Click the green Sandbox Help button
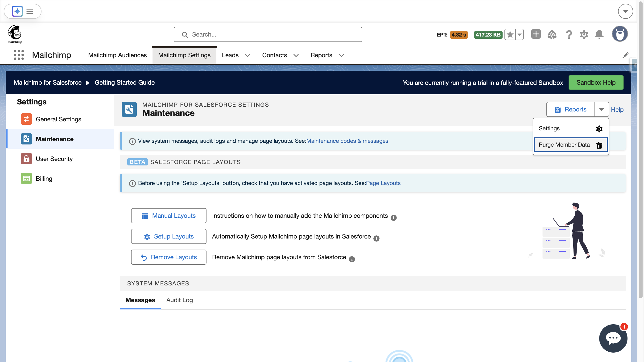This screenshot has width=644, height=362. point(596,82)
